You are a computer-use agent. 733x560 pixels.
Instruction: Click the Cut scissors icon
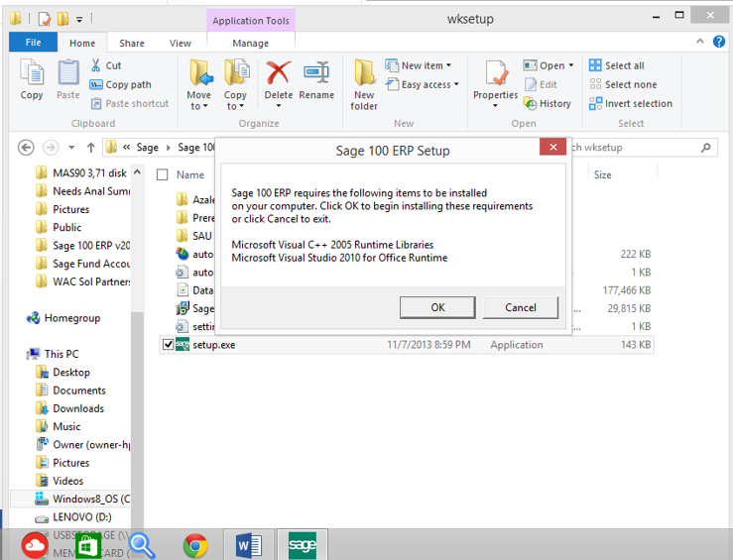tap(96, 65)
